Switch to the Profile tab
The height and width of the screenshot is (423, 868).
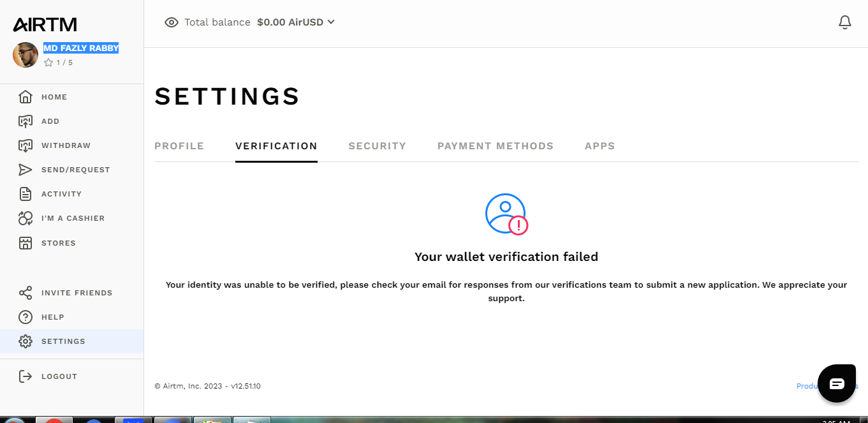coord(179,146)
